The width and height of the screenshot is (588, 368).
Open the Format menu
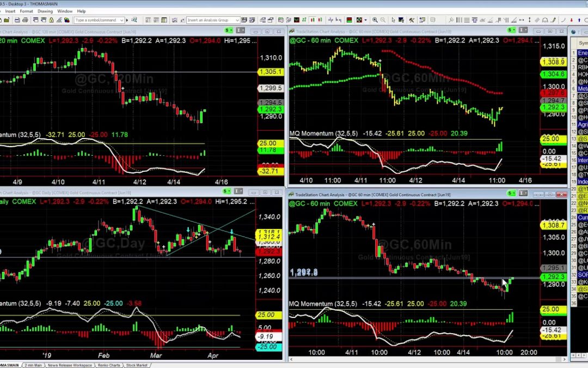coord(26,11)
